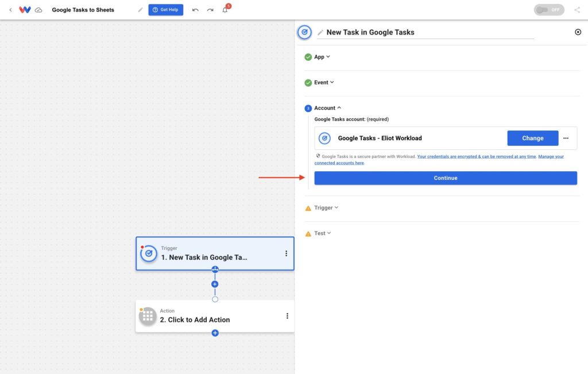Viewport: 588px width, 374px height.
Task: Expand the Trigger section
Action: pos(326,207)
